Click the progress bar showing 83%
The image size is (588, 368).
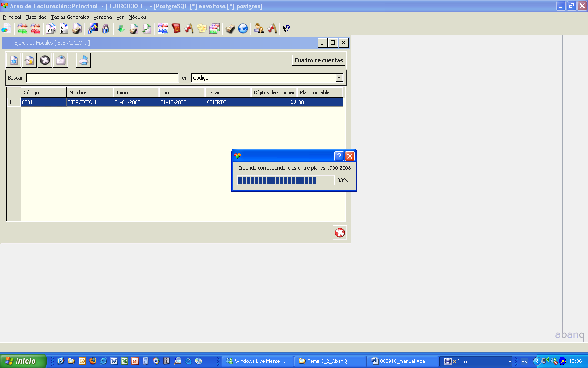coord(286,180)
